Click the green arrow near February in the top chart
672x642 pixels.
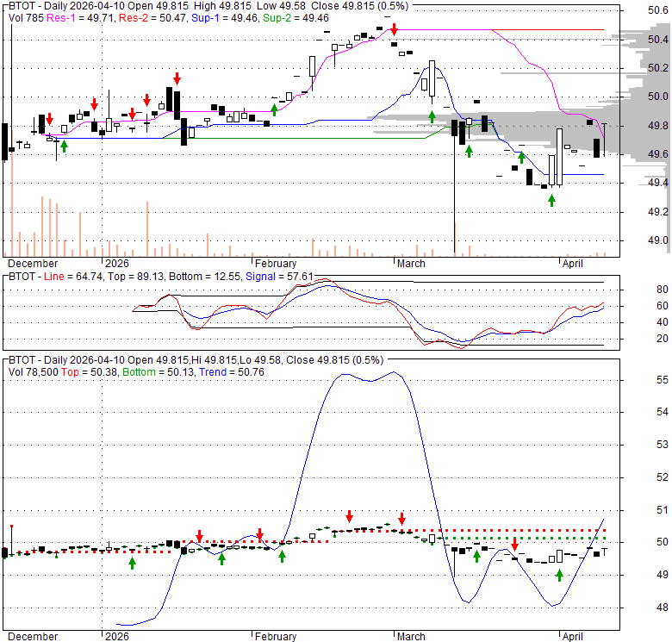[x=275, y=109]
